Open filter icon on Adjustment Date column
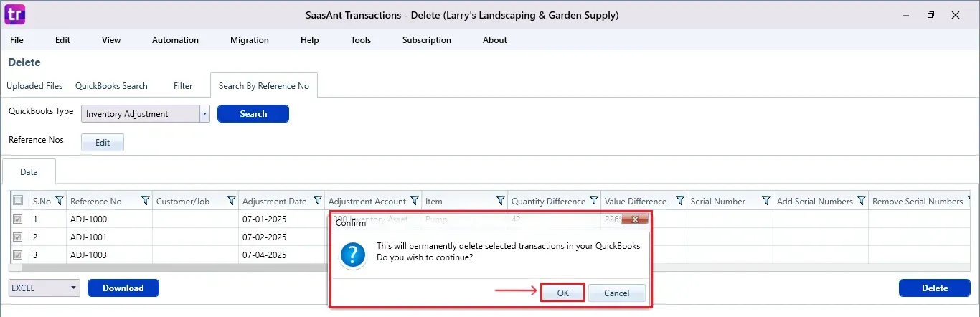Image resolution: width=980 pixels, height=317 pixels. point(318,201)
